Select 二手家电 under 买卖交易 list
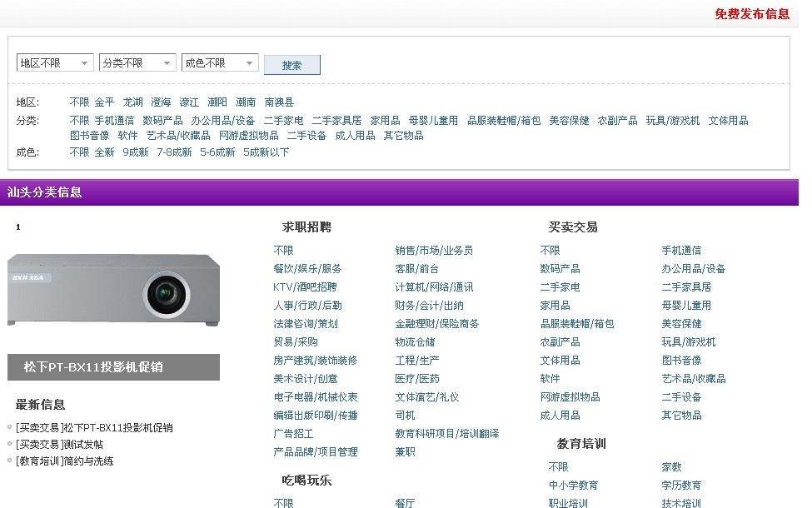 (x=560, y=287)
